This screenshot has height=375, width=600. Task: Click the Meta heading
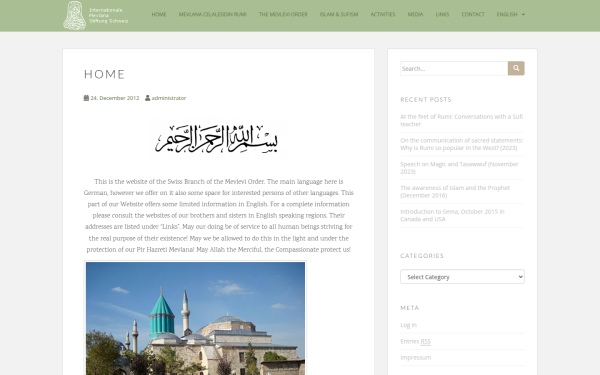(x=410, y=308)
